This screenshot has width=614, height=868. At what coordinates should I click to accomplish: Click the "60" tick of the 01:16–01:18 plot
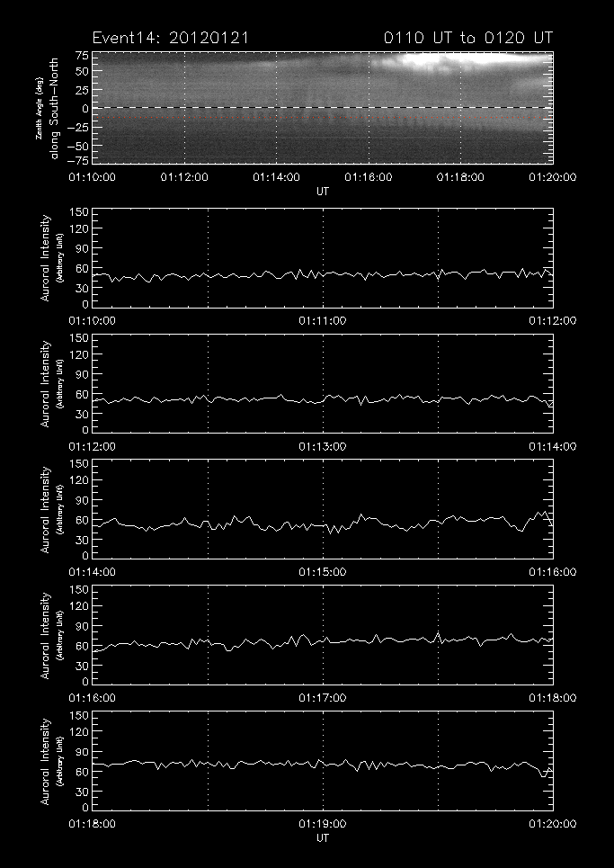(x=82, y=646)
